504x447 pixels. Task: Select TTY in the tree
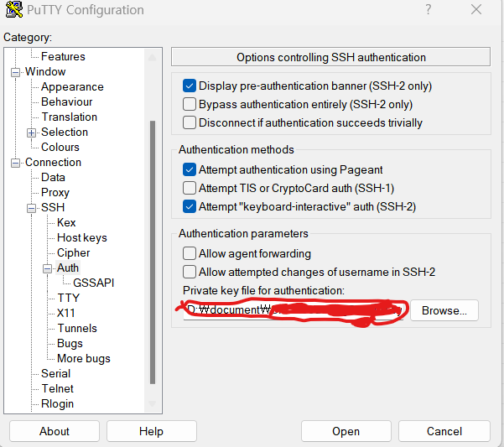click(68, 299)
